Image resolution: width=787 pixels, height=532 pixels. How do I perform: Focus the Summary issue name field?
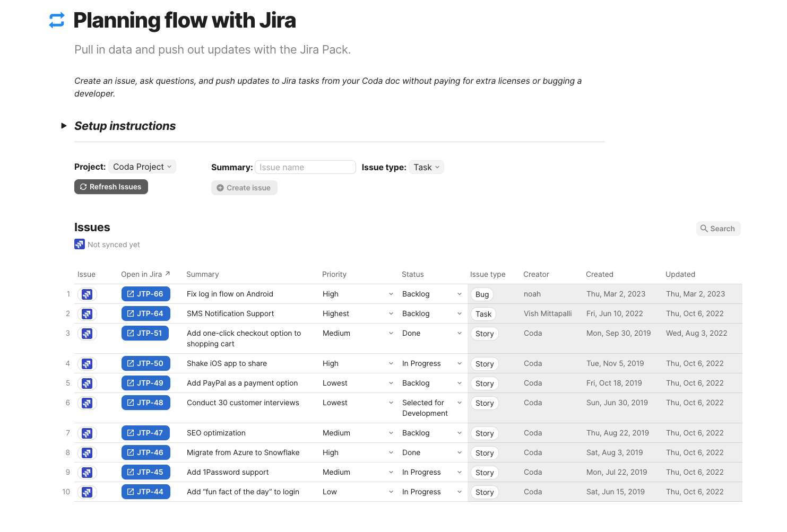coord(305,167)
